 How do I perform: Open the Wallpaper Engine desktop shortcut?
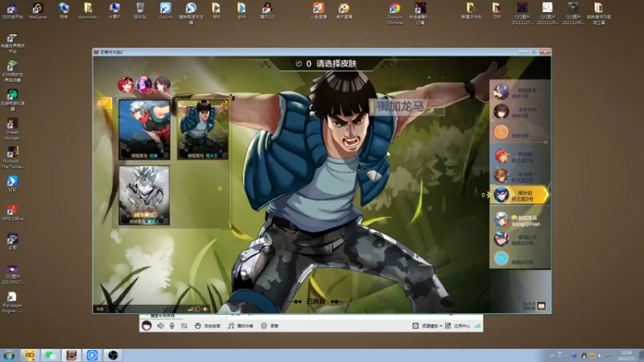[x=12, y=302]
